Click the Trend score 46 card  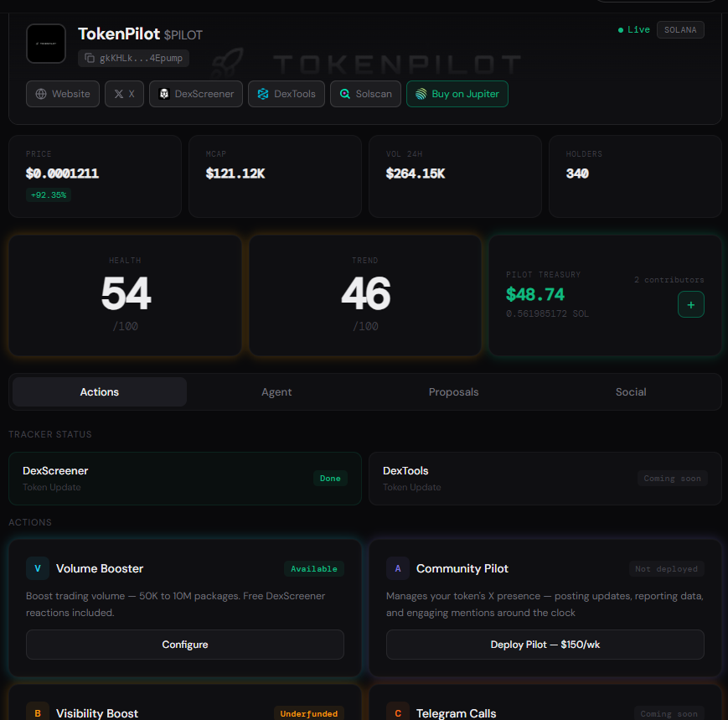[x=365, y=295]
